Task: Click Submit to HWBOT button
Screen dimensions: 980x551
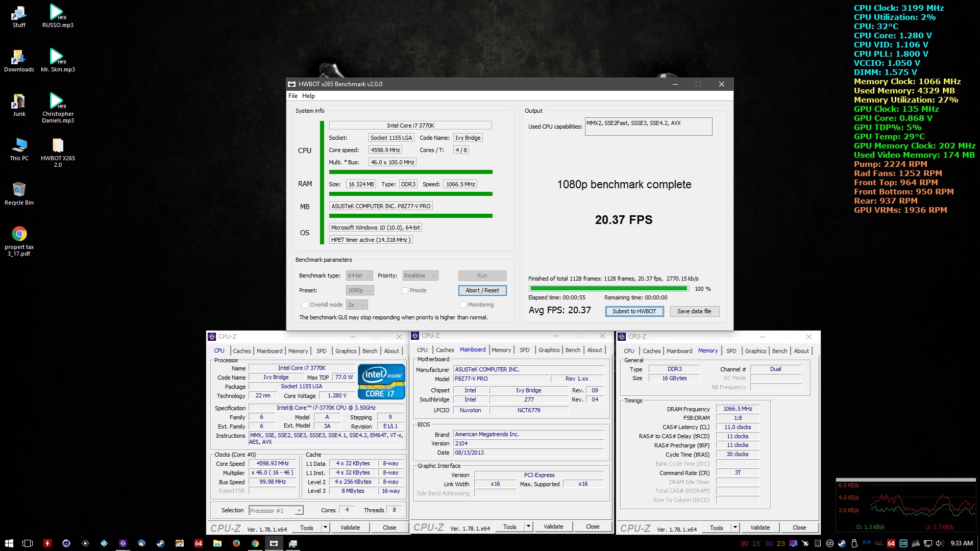Action: tap(634, 311)
